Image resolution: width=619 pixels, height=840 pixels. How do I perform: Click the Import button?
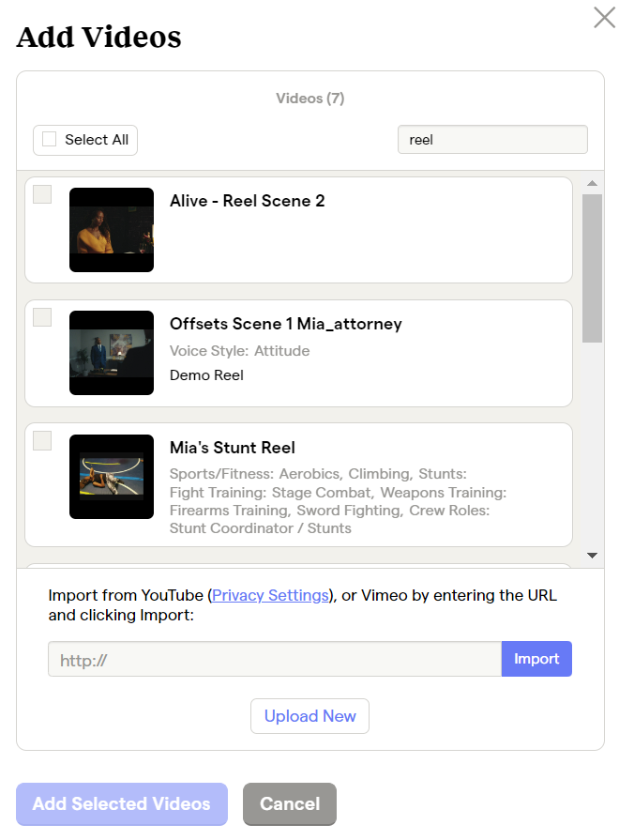pos(536,659)
